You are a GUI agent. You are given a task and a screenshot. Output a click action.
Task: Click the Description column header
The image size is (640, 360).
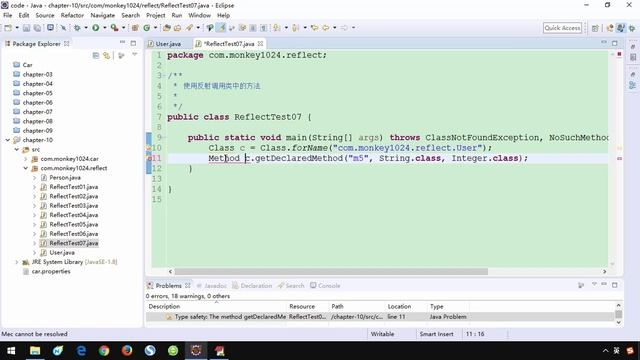point(216,307)
